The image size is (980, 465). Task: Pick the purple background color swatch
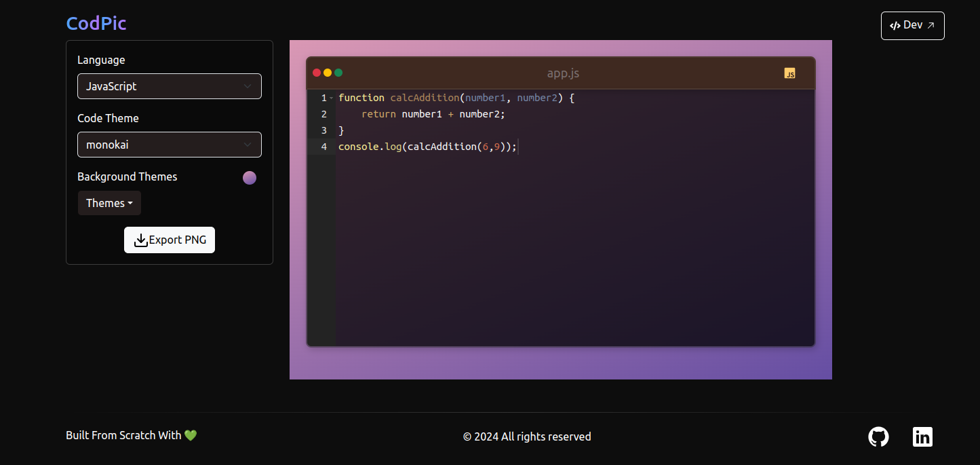[250, 178]
